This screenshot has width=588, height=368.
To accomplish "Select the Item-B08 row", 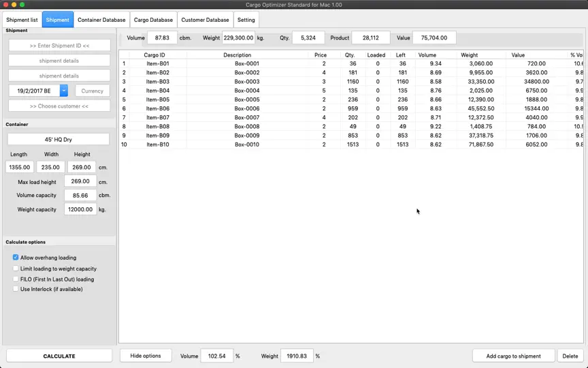I will point(351,127).
